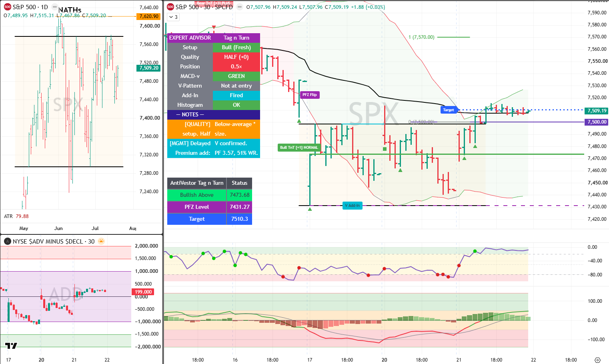
Task: Click the orange 7,620.90 price label
Action: 148,16
